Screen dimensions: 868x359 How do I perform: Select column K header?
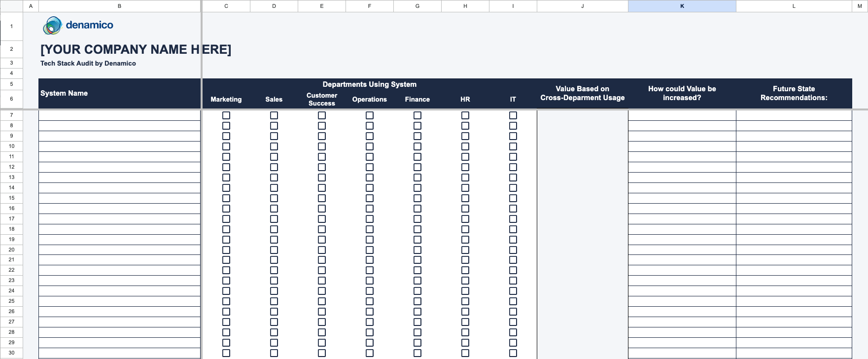click(682, 6)
